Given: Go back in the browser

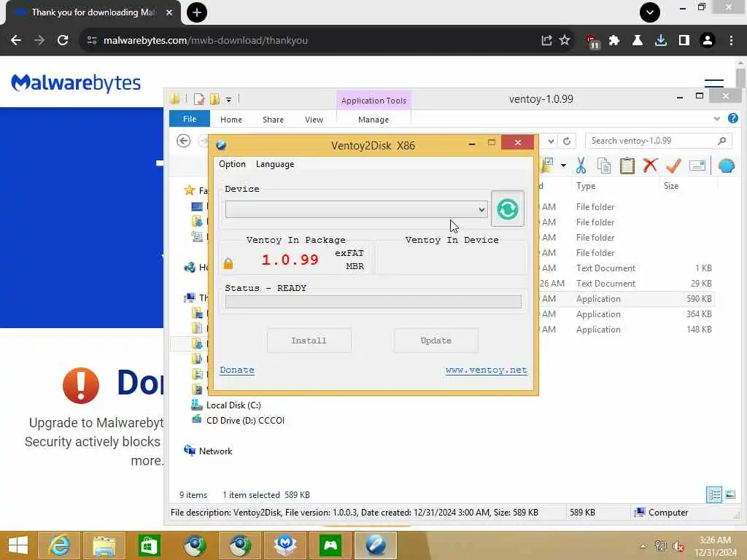Looking at the screenshot, I should (16, 41).
